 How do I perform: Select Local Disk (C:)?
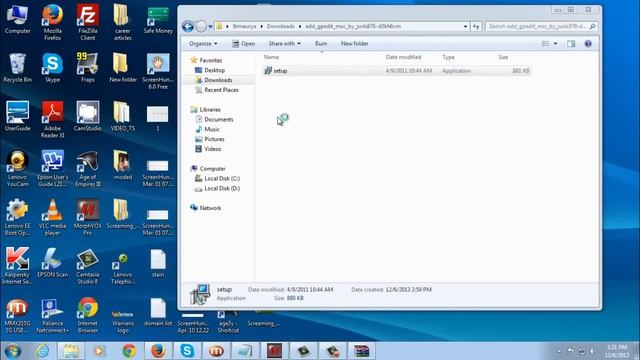(x=222, y=178)
